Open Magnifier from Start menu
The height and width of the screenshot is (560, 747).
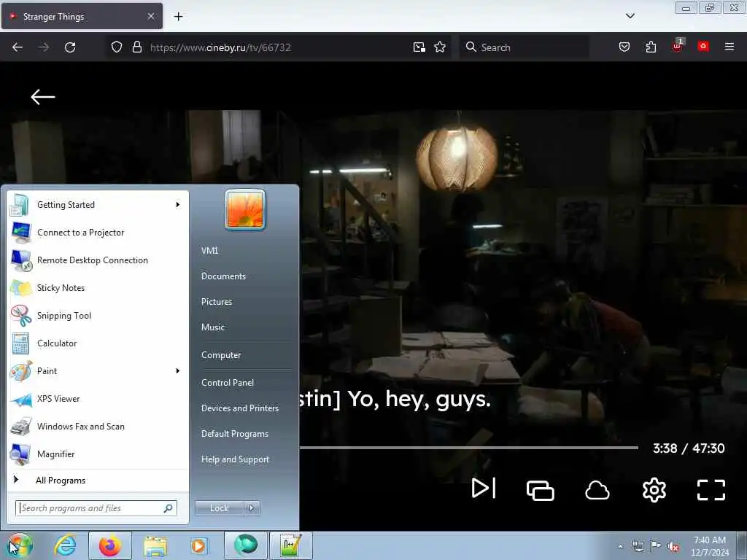click(x=98, y=454)
